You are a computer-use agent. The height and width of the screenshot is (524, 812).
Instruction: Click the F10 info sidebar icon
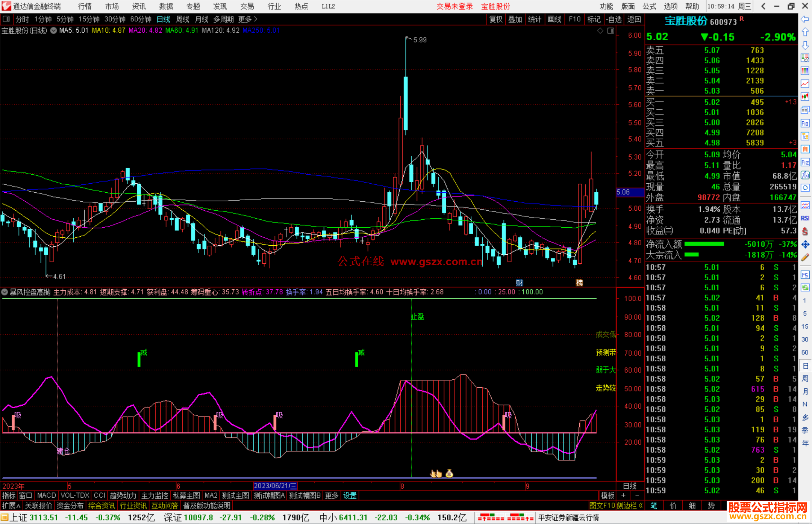click(805, 123)
